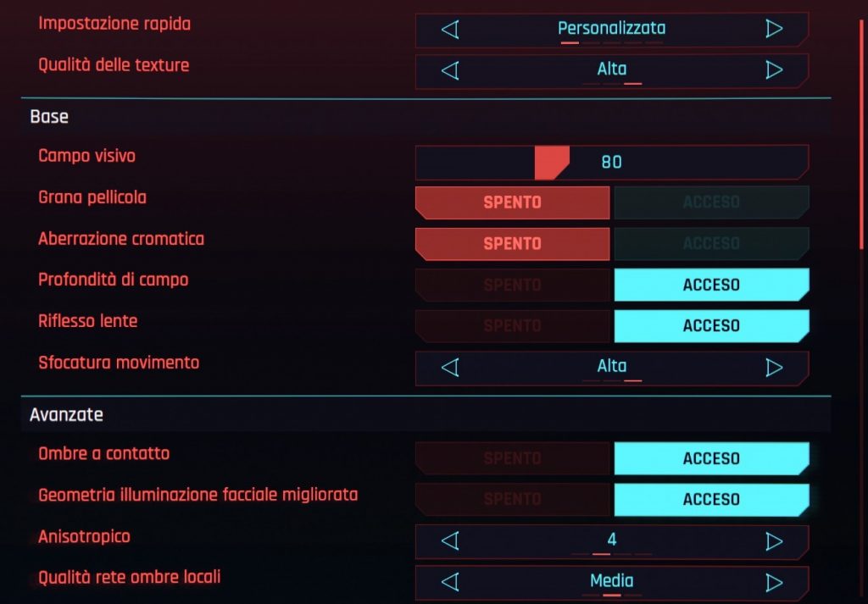Viewport: 868px width, 604px height.
Task: Raise Qualità delle texture with right arrow
Action: pyautogui.click(x=774, y=69)
